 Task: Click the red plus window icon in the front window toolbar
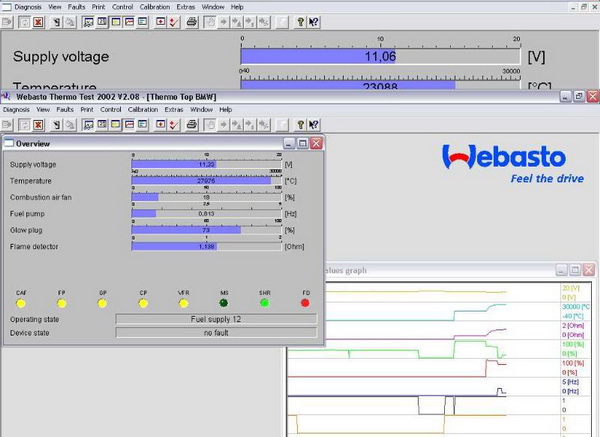pos(161,125)
